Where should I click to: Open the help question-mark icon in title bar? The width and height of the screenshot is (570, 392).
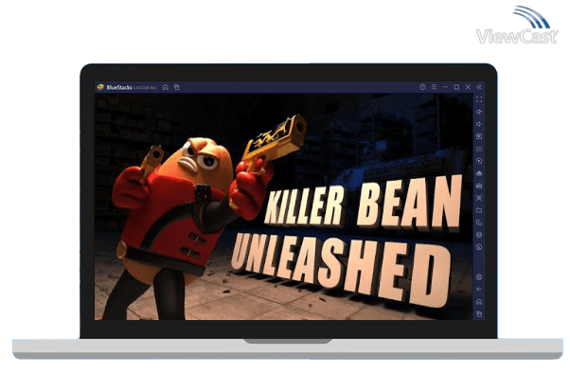[422, 87]
